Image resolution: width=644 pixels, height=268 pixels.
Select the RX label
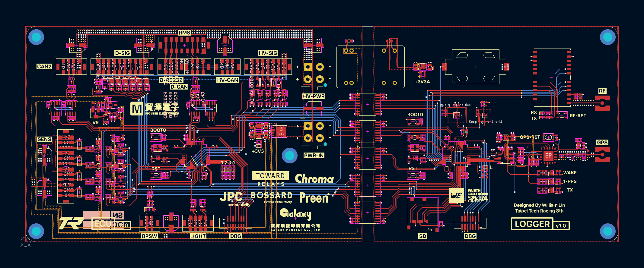pyautogui.click(x=534, y=112)
